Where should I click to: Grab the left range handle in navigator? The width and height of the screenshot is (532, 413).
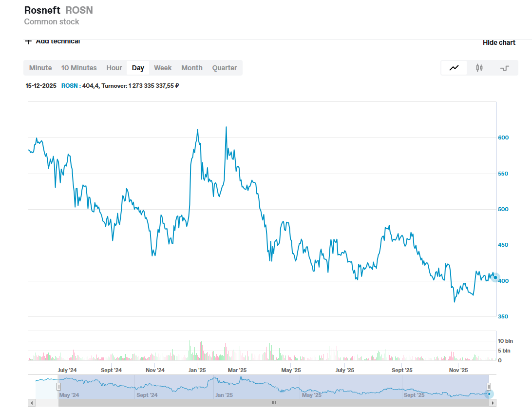click(x=58, y=387)
